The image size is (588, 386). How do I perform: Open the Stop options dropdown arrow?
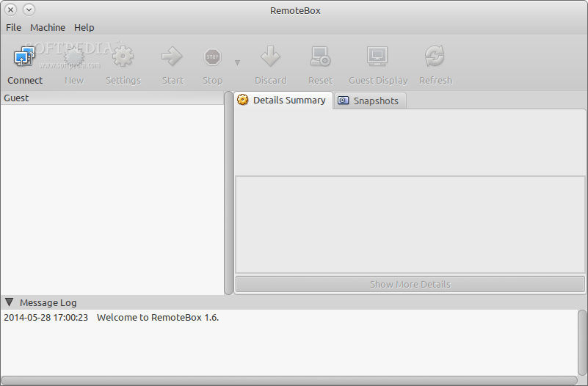(x=237, y=62)
